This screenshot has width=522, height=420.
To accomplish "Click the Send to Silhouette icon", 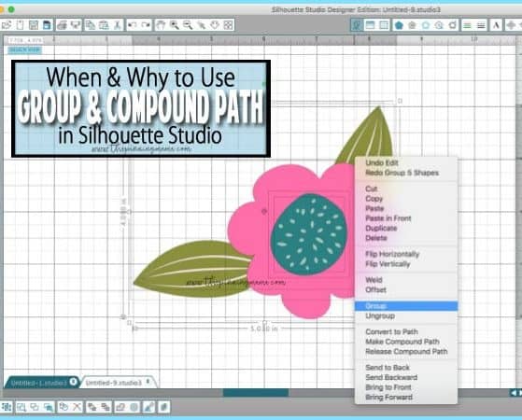I will pos(76,25).
